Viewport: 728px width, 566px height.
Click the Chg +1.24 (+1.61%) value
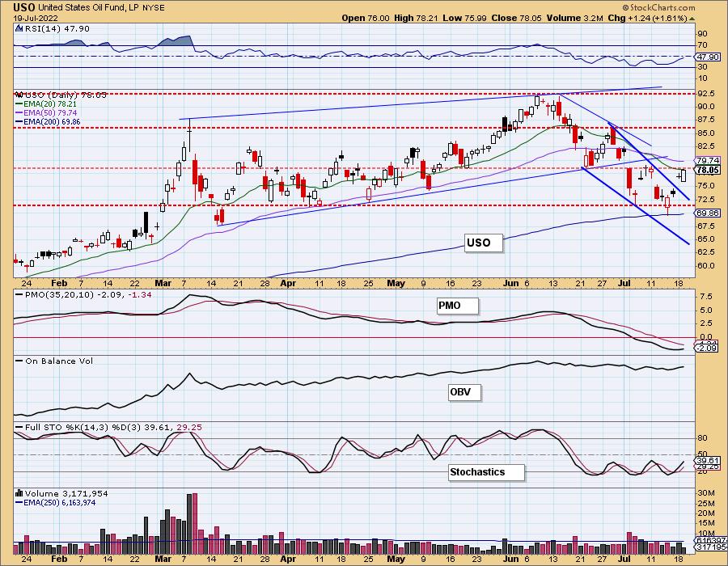click(x=647, y=18)
